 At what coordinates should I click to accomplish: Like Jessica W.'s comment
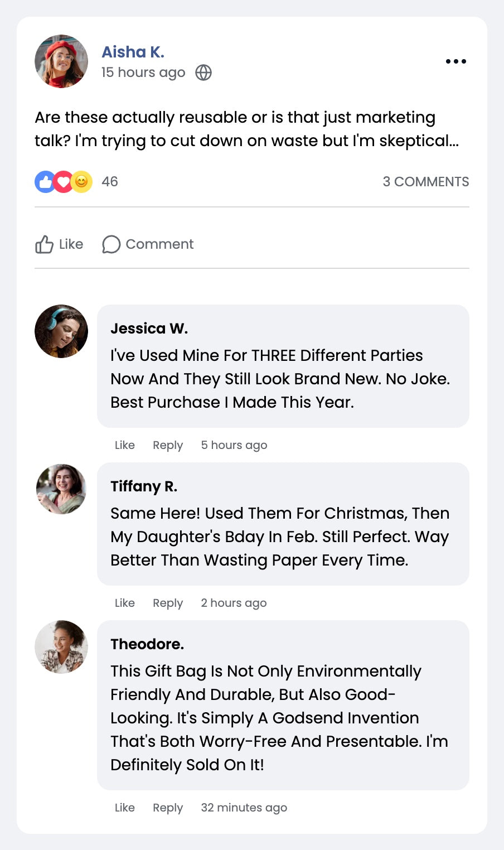(x=125, y=445)
